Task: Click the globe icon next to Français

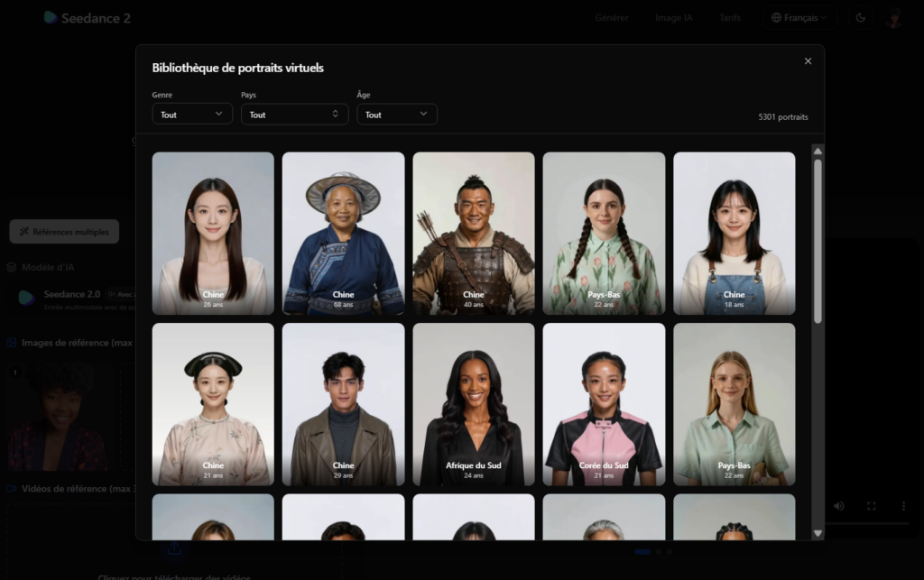Action: [774, 17]
